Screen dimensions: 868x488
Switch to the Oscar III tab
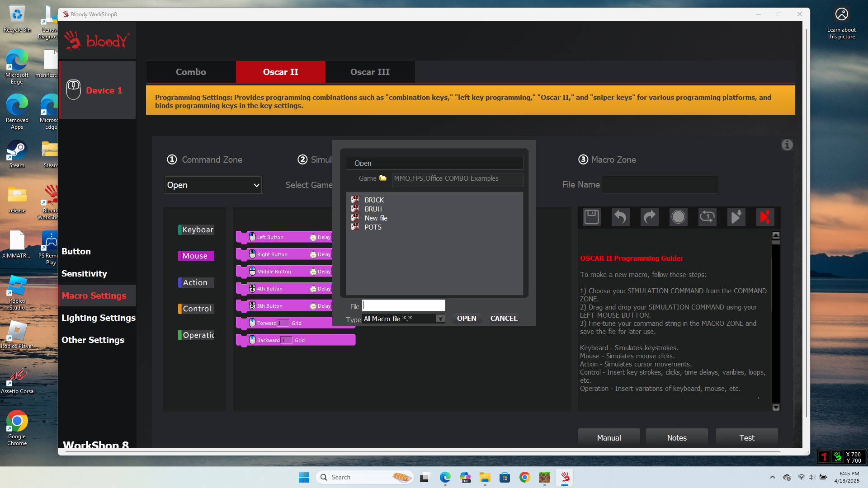coord(369,72)
